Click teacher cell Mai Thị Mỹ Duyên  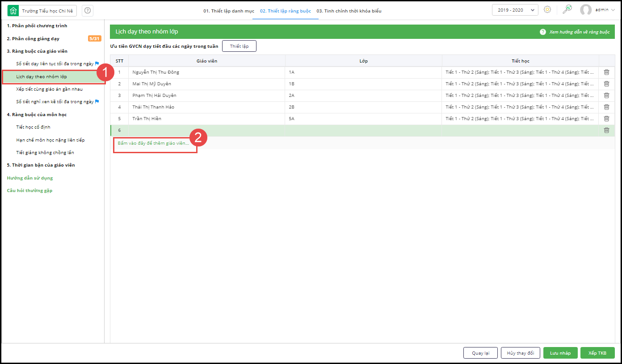click(207, 84)
